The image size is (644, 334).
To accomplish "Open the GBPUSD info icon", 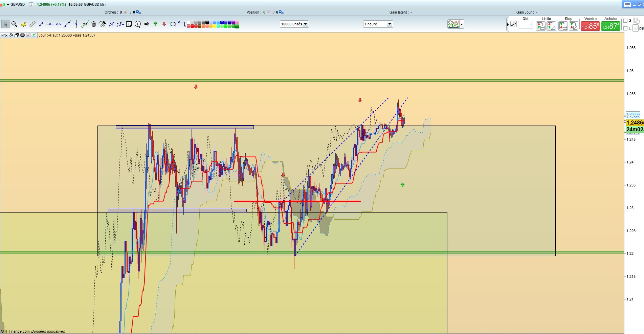I will coord(31,4).
